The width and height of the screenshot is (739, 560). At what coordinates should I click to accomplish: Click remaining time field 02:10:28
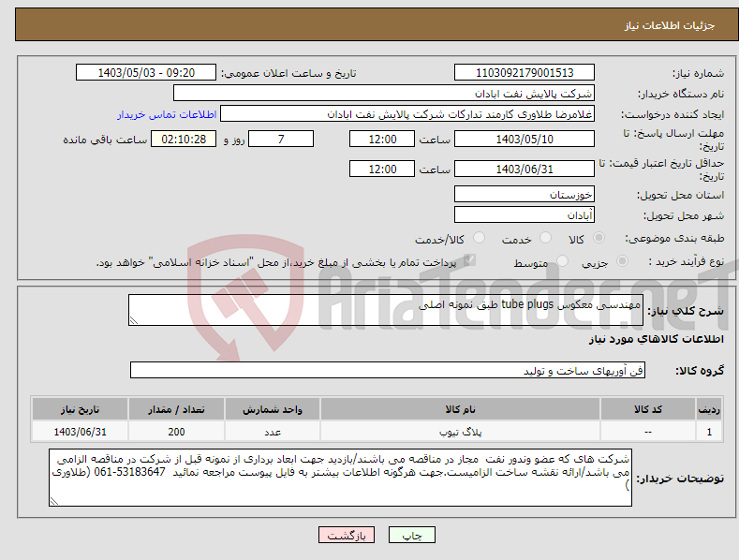click(184, 139)
